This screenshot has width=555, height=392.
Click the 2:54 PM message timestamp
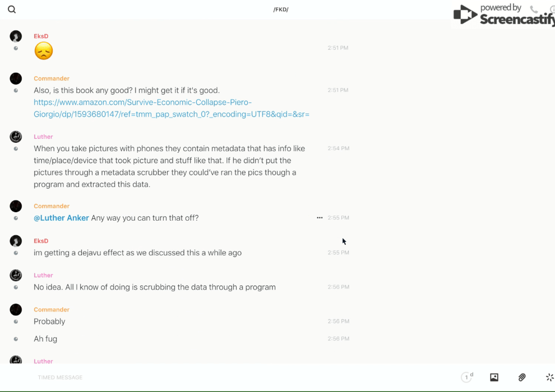tap(338, 148)
